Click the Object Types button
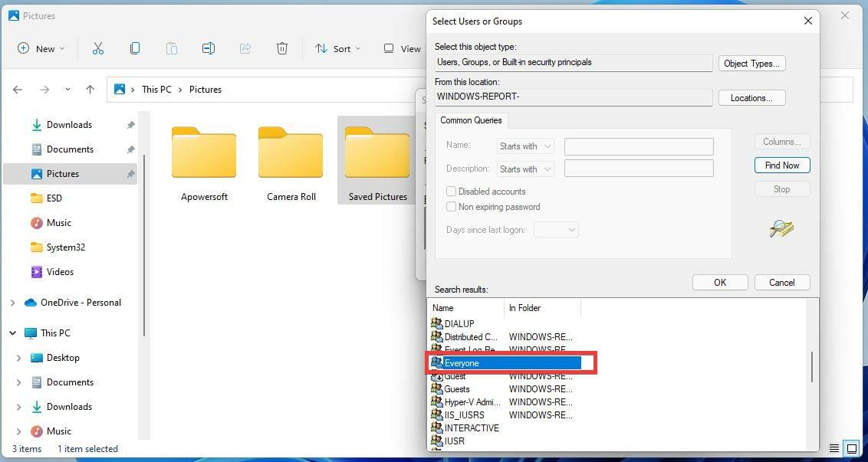This screenshot has height=462, width=868. pos(751,64)
